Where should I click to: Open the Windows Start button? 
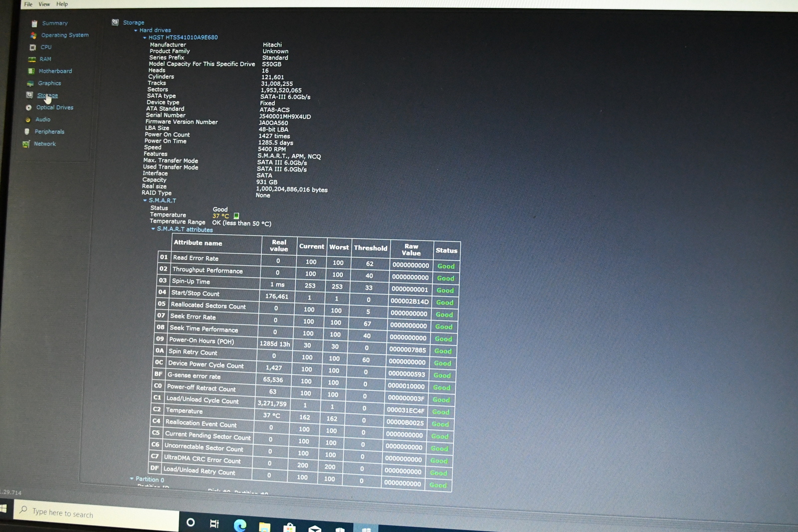(3, 509)
